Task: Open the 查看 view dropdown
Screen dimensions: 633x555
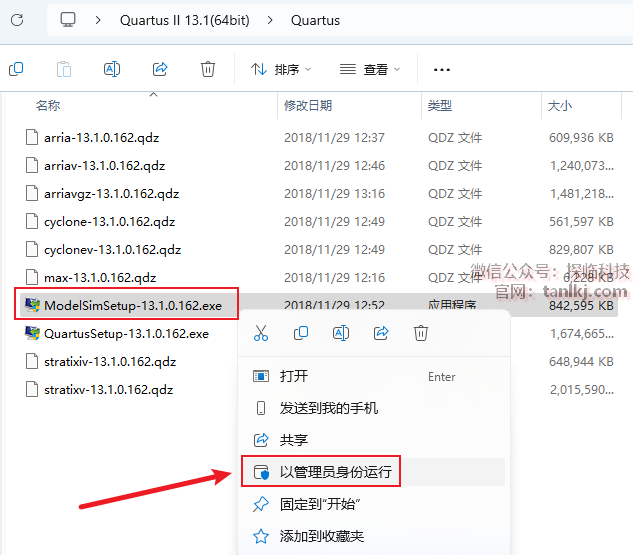Action: 369,69
